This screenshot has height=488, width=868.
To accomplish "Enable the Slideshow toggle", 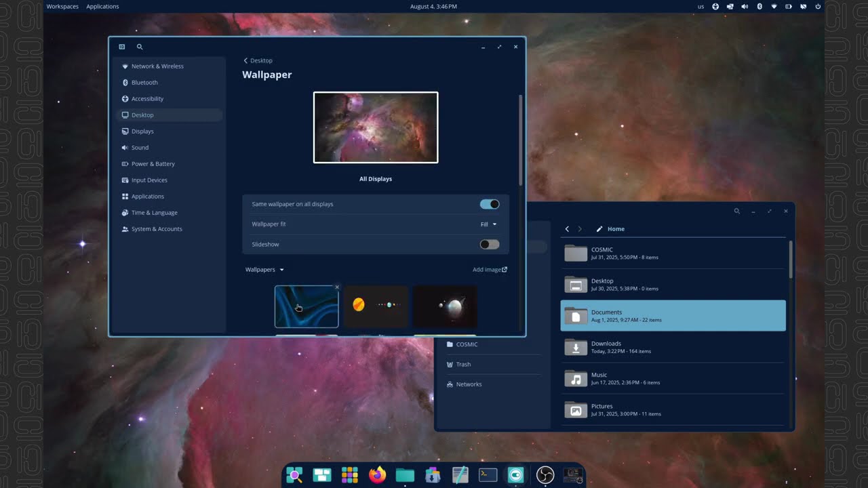I will coord(489,244).
